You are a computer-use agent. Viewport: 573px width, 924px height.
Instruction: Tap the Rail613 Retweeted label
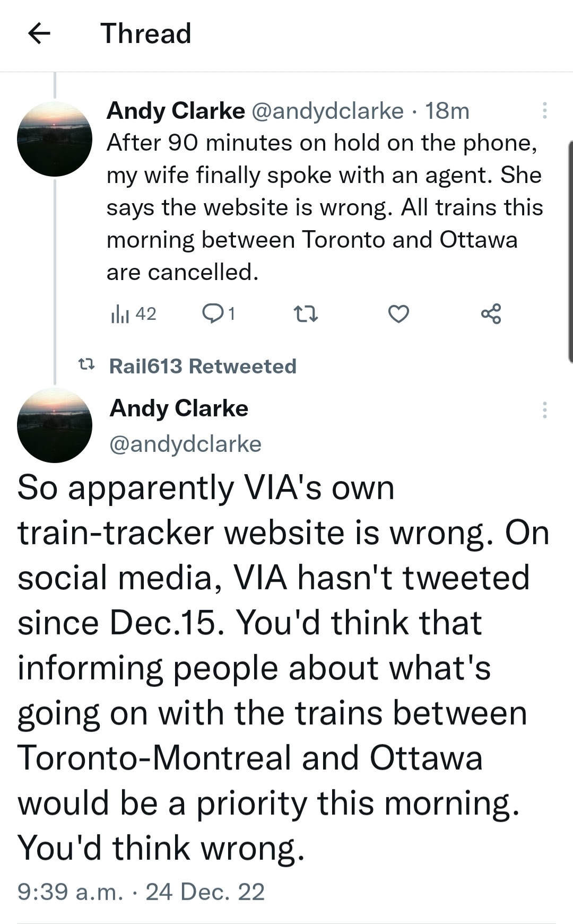click(x=203, y=366)
